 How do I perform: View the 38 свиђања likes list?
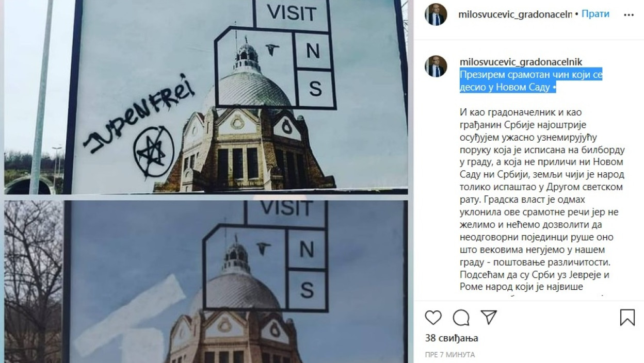click(452, 338)
